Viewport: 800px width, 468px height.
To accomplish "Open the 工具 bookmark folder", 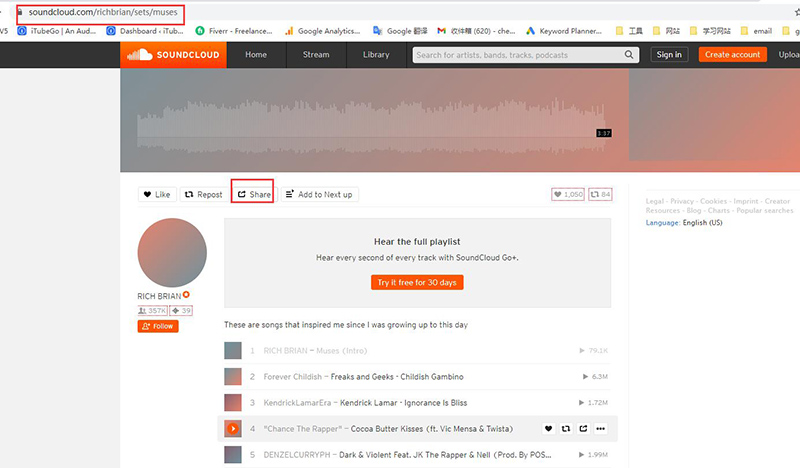I will click(x=629, y=31).
